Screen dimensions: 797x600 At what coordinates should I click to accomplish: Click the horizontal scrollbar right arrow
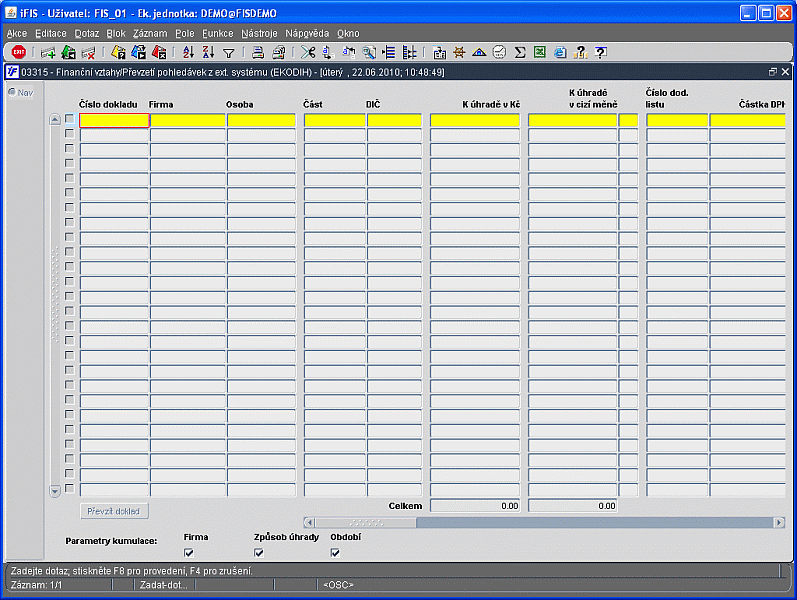pos(779,522)
